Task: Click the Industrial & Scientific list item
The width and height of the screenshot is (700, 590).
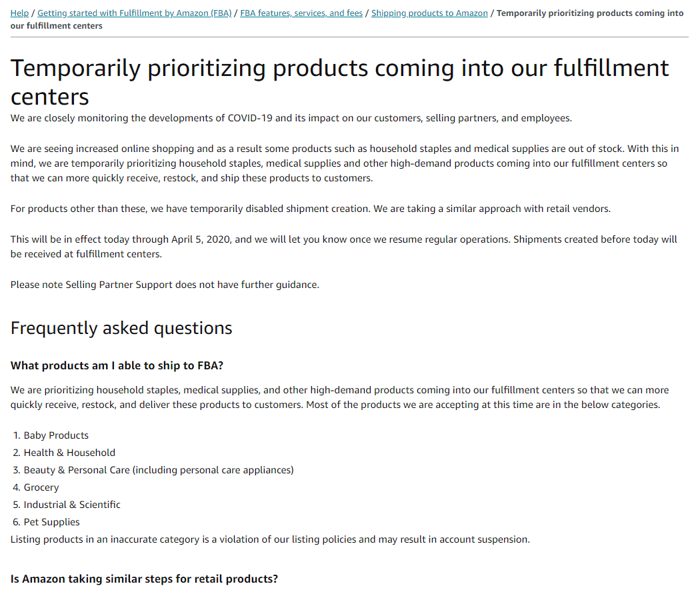Action: (72, 505)
